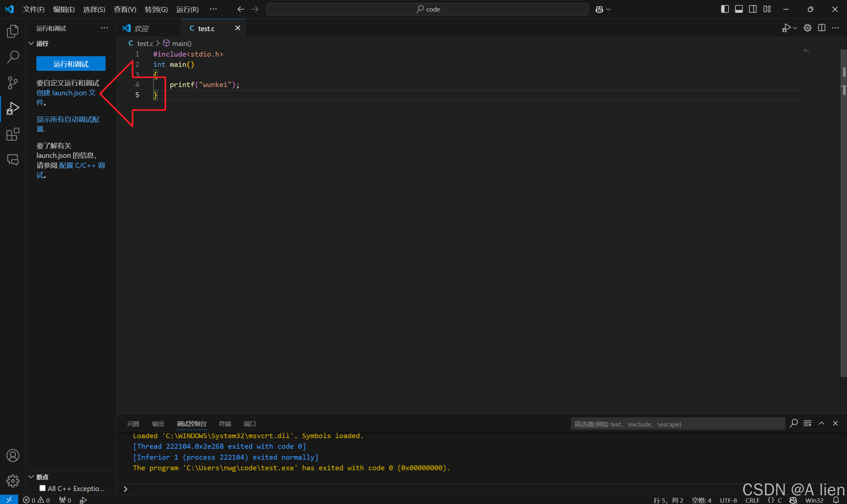Collapse the 断点 breakpoints section
Image resolution: width=847 pixels, height=504 pixels.
coord(31,477)
